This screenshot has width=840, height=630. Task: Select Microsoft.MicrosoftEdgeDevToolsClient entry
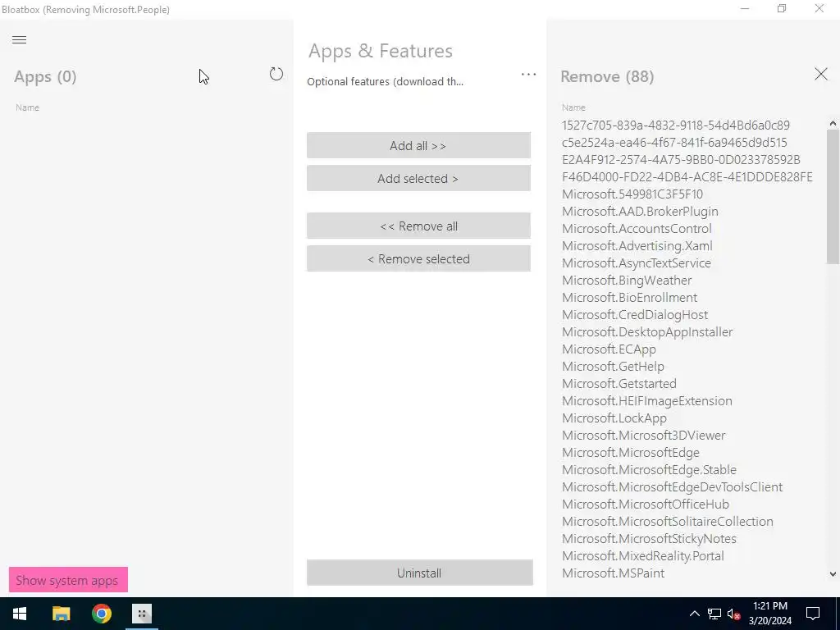pos(673,486)
